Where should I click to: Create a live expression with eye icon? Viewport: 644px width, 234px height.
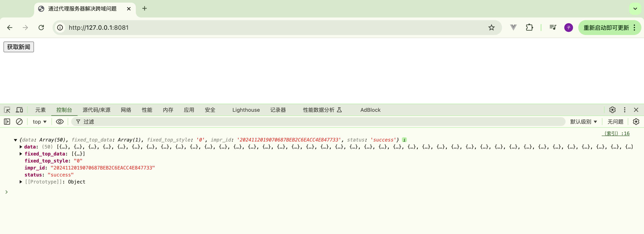[60, 122]
